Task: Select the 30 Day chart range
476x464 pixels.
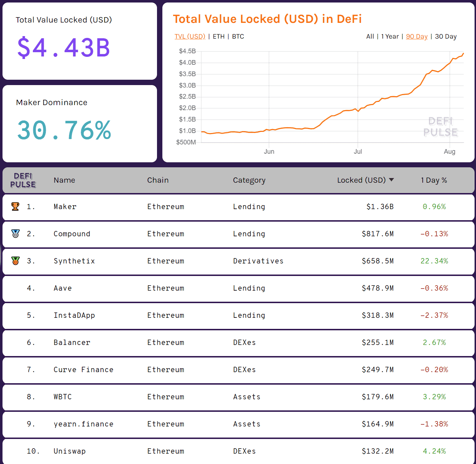Action: (446, 36)
